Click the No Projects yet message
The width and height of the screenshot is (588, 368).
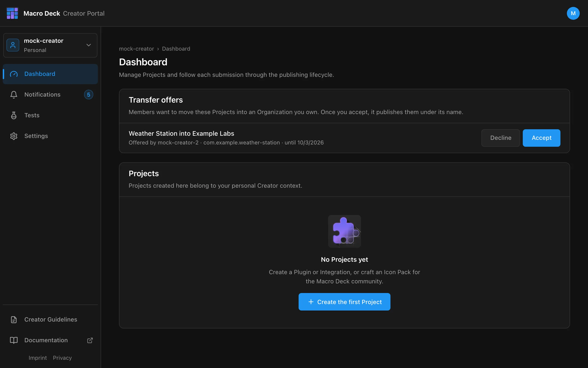coord(344,259)
